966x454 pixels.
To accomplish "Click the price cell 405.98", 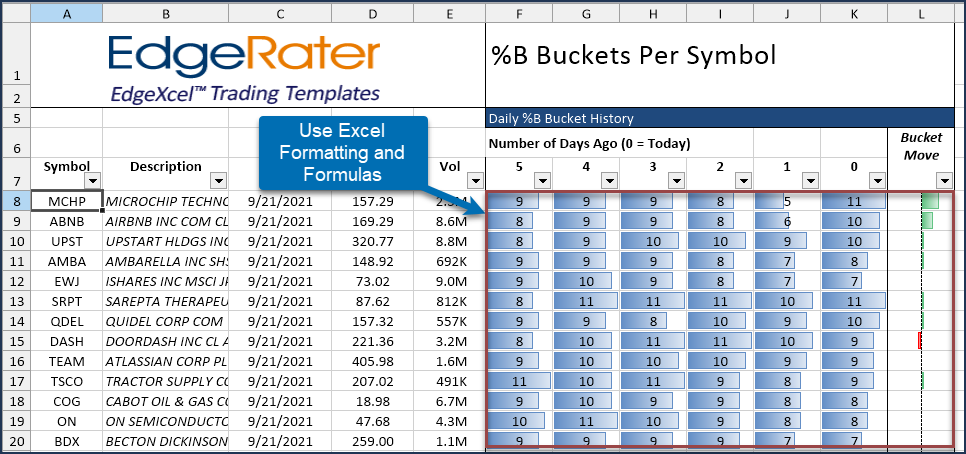I will pos(372,361).
